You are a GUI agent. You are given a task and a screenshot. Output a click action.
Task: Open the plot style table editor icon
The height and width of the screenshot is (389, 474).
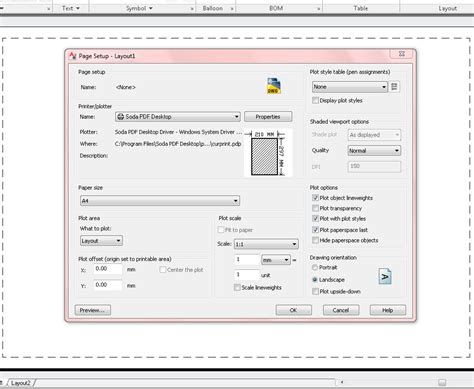click(394, 87)
